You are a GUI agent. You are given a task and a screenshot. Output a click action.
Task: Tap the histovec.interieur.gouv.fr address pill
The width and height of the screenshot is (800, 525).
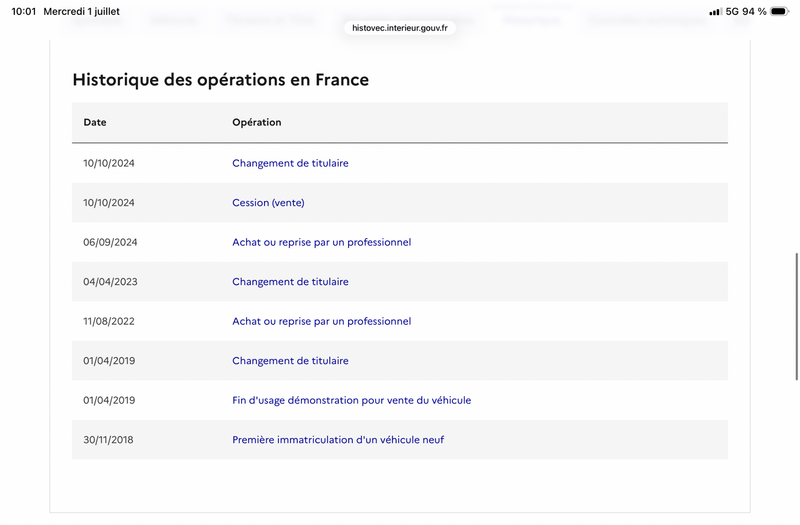[x=400, y=28]
